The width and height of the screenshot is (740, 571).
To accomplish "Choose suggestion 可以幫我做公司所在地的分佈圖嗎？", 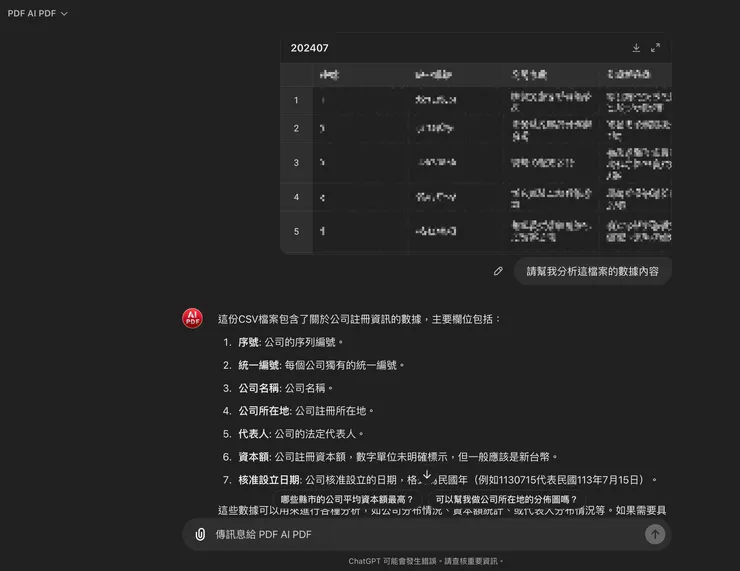I will (x=506, y=499).
